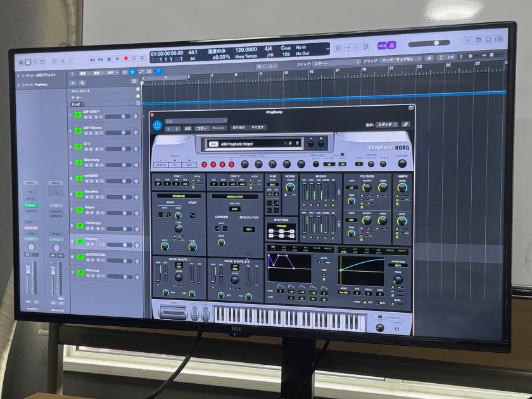The width and height of the screenshot is (532, 399).
Task: Toggle the purple count-in button
Action: point(383,46)
